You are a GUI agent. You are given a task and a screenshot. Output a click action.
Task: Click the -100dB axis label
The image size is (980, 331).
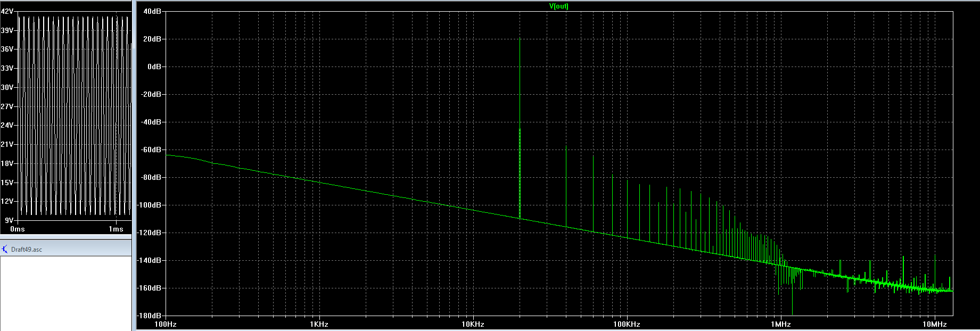tap(150, 205)
